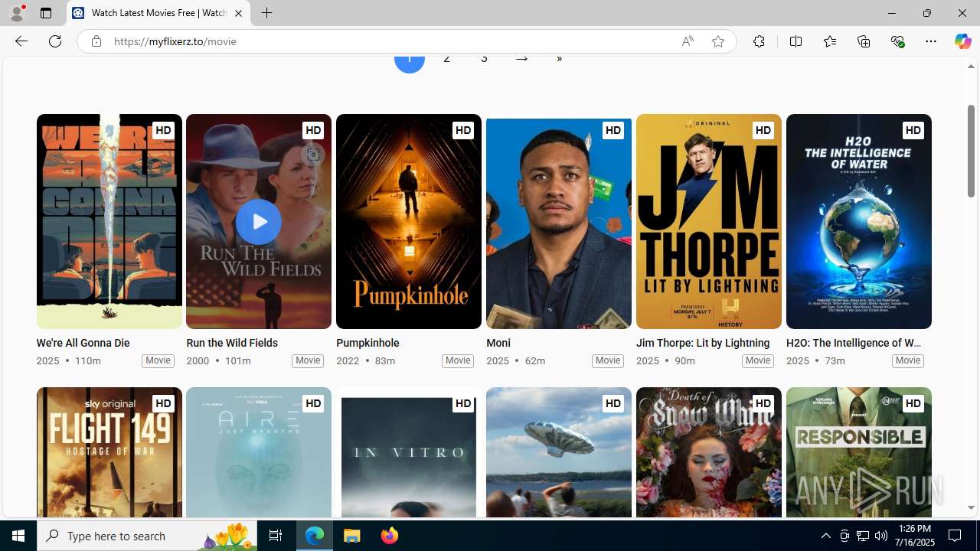The width and height of the screenshot is (980, 551).
Task: Go to next page arrow
Action: (521, 58)
